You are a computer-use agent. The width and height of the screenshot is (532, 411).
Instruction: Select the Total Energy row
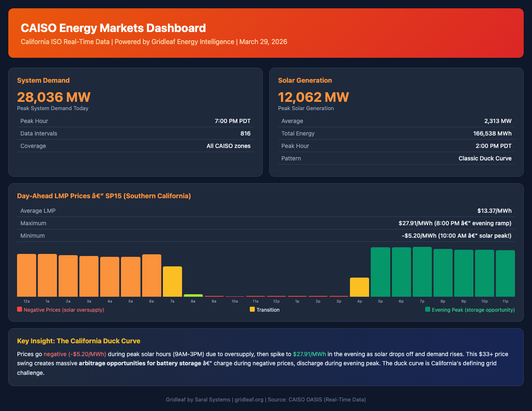pyautogui.click(x=396, y=133)
